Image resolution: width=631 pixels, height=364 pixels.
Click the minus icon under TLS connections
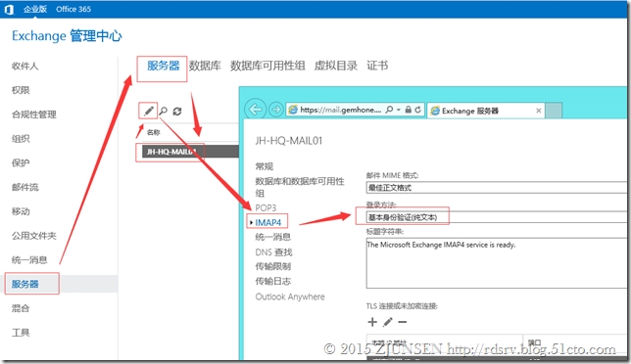pos(402,322)
